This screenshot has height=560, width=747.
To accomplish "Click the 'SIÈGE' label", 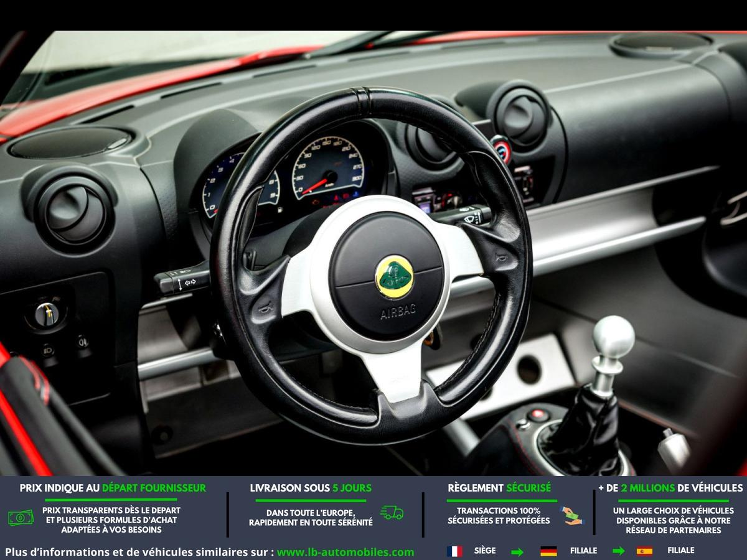I will [484, 551].
